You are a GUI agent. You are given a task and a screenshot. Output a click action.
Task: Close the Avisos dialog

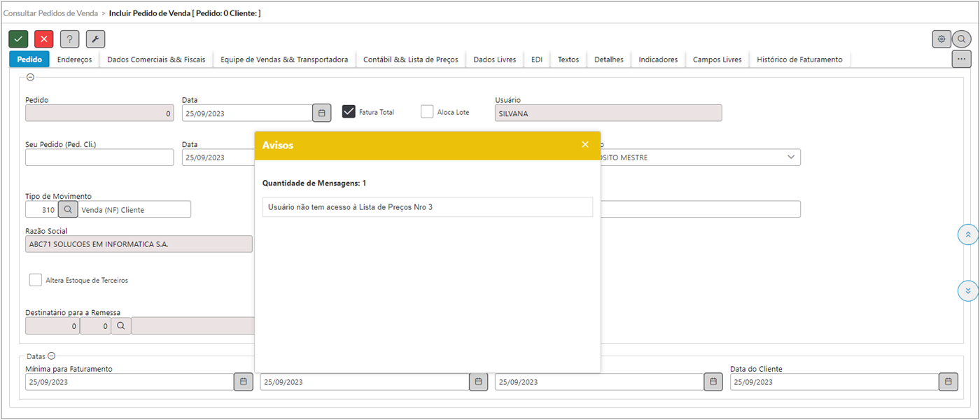click(585, 145)
